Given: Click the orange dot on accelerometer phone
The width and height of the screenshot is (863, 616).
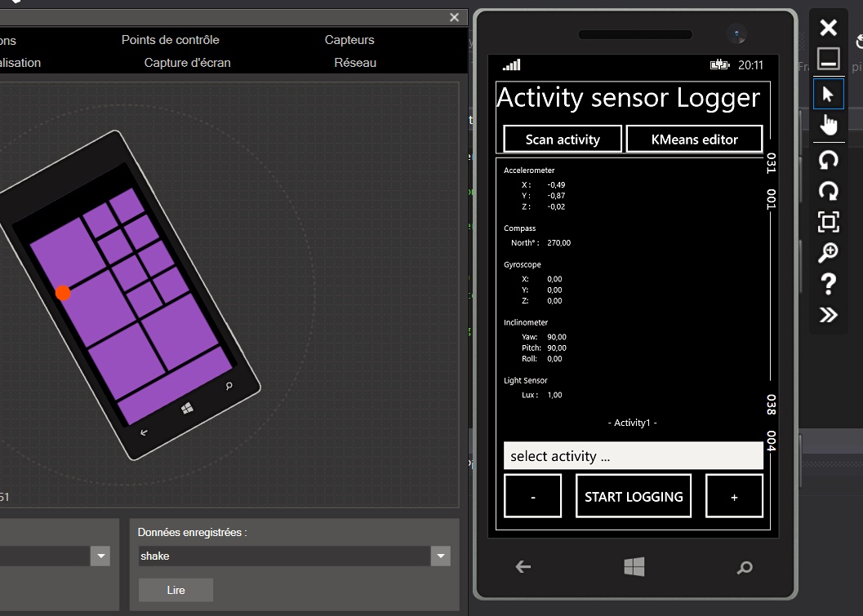Looking at the screenshot, I should click(63, 293).
